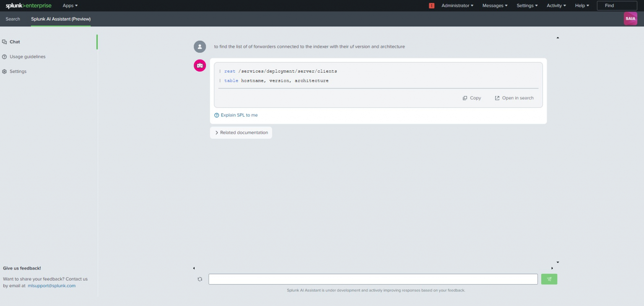
Task: Send the chat message with the paper plane icon
Action: pos(549,279)
